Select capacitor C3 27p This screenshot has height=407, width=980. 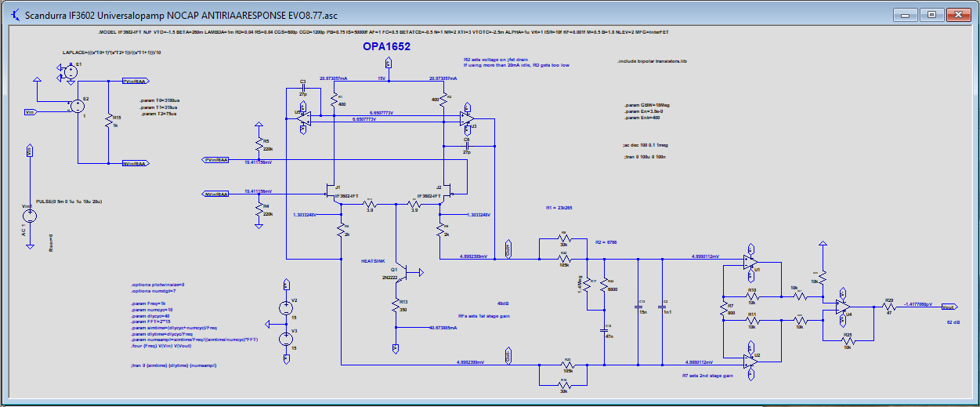[303, 89]
